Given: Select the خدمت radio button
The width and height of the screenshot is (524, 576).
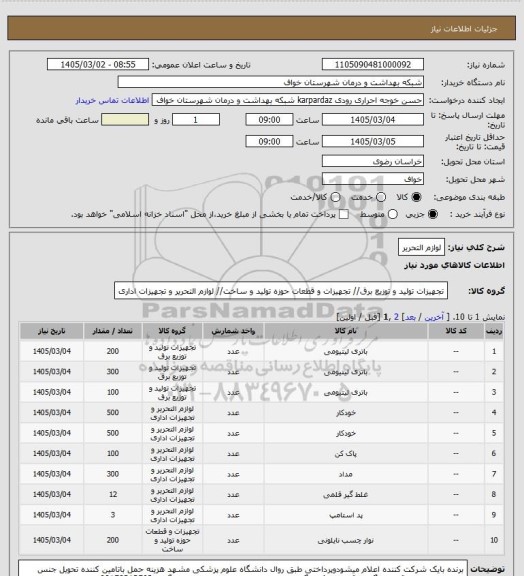Looking at the screenshot, I should 381,197.
